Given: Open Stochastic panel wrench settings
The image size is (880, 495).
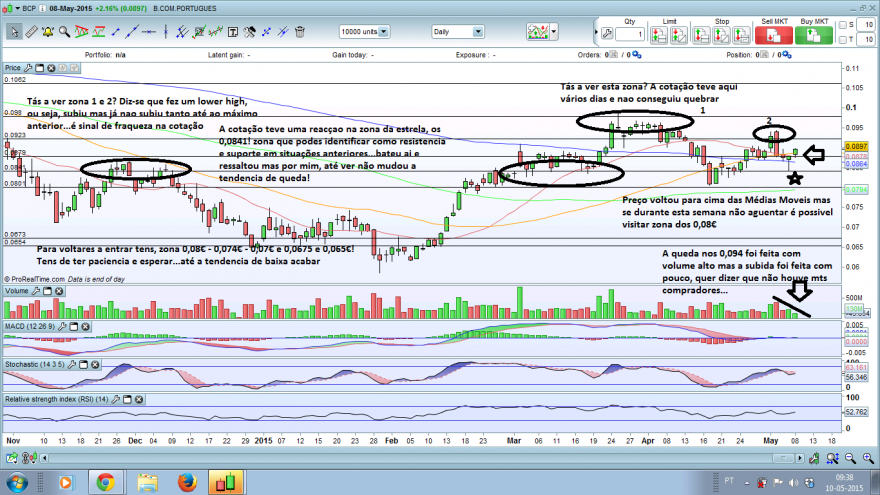Looking at the screenshot, I should click(72, 365).
